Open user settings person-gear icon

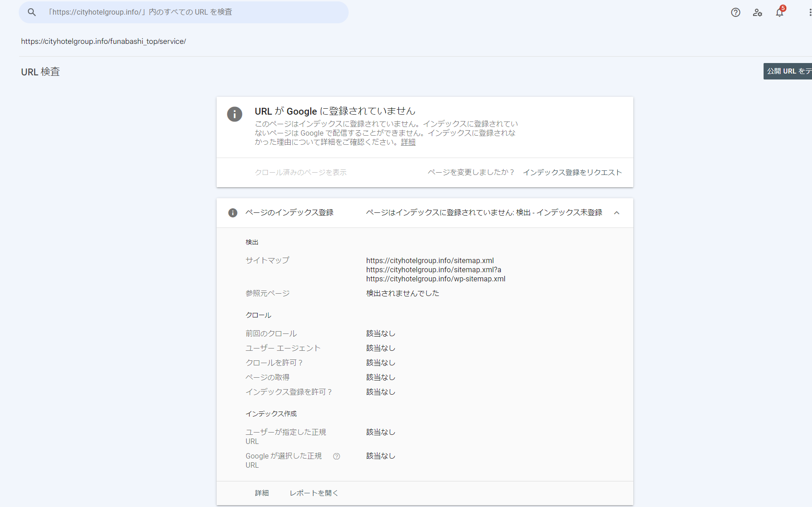click(x=758, y=12)
